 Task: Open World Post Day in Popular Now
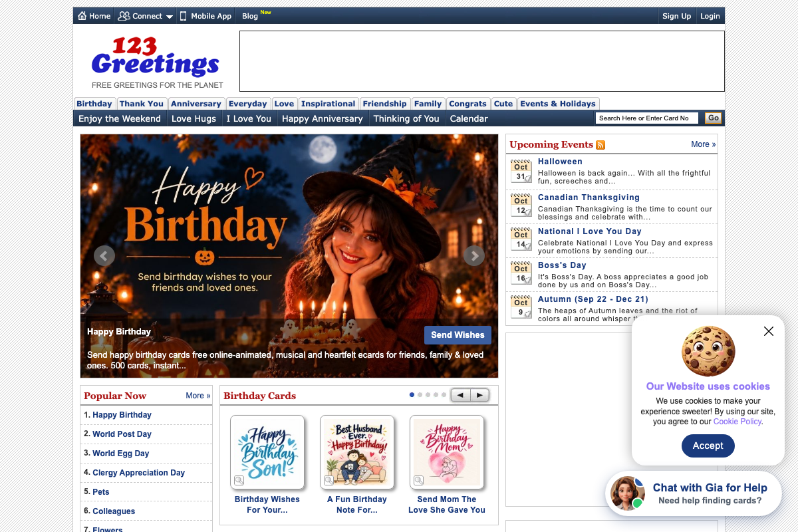[122, 434]
